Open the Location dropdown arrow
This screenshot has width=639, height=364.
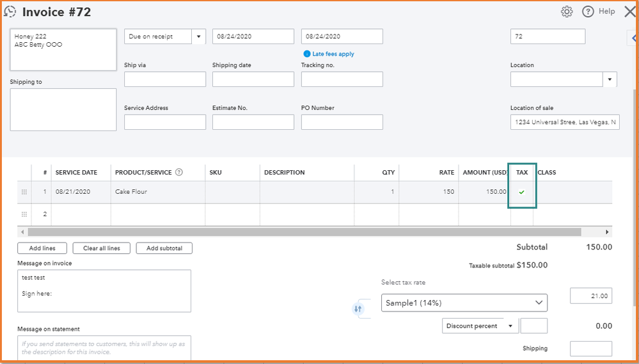pos(610,79)
